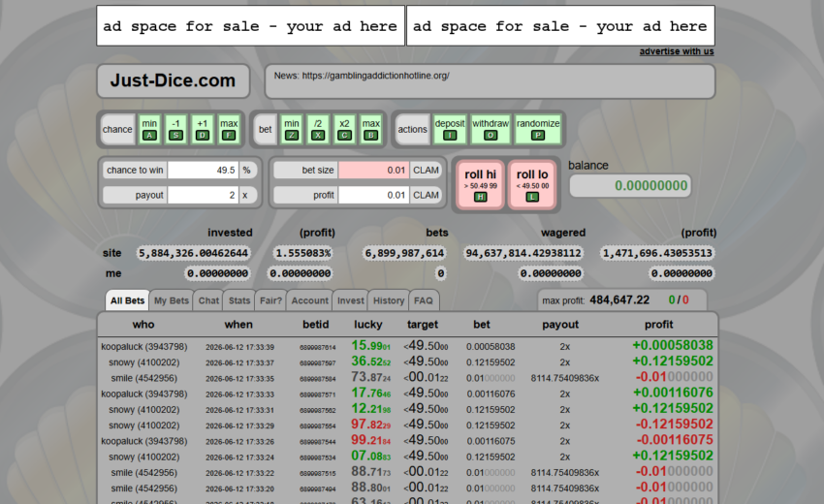Viewport: 824px width, 504px height.
Task: Increase chance with the +1 button
Action: point(203,129)
